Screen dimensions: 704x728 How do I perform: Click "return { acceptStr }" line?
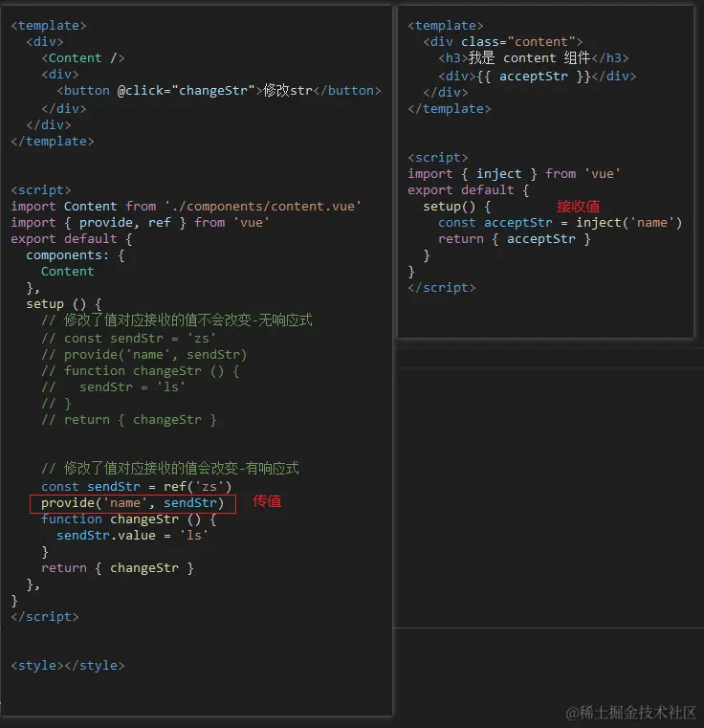pyautogui.click(x=515, y=238)
